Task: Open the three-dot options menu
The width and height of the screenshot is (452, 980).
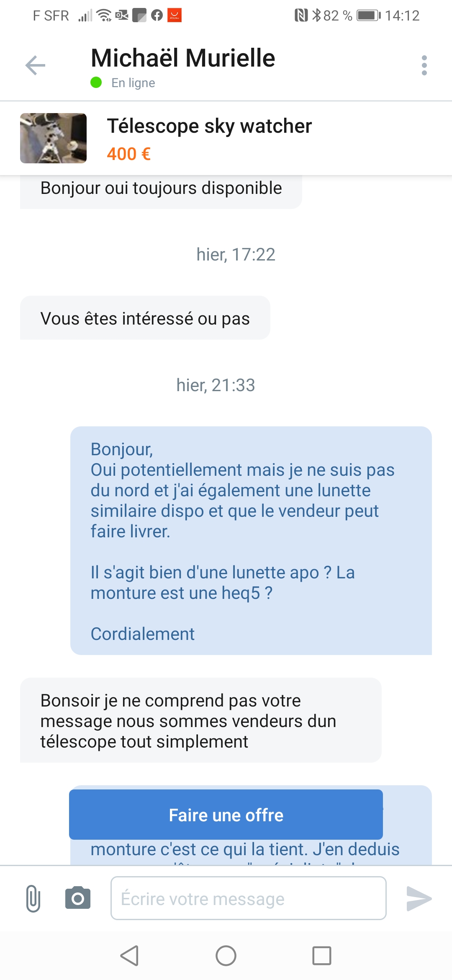Action: 424,65
